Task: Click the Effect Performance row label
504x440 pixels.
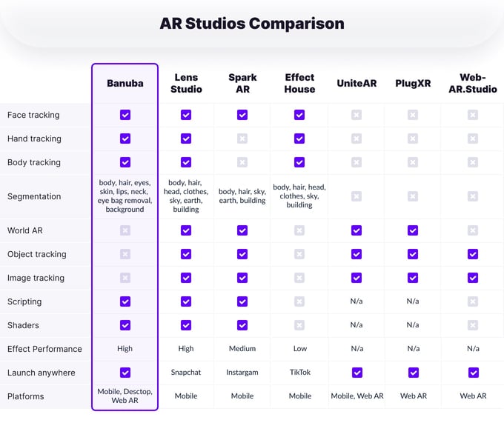Action: pos(44,349)
